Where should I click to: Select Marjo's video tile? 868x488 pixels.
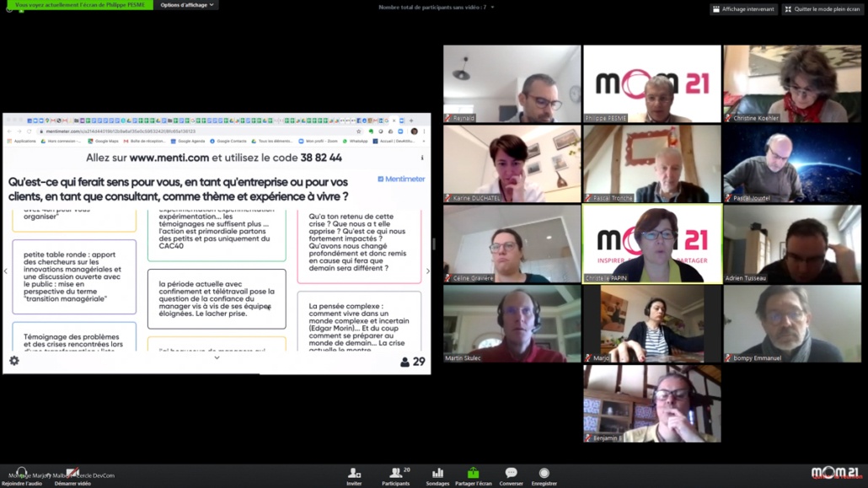(x=652, y=324)
